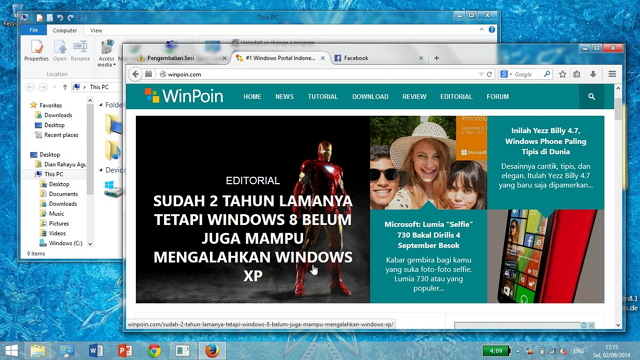640x360 pixels.
Task: Open the Google search engine dropdown
Action: click(506, 74)
